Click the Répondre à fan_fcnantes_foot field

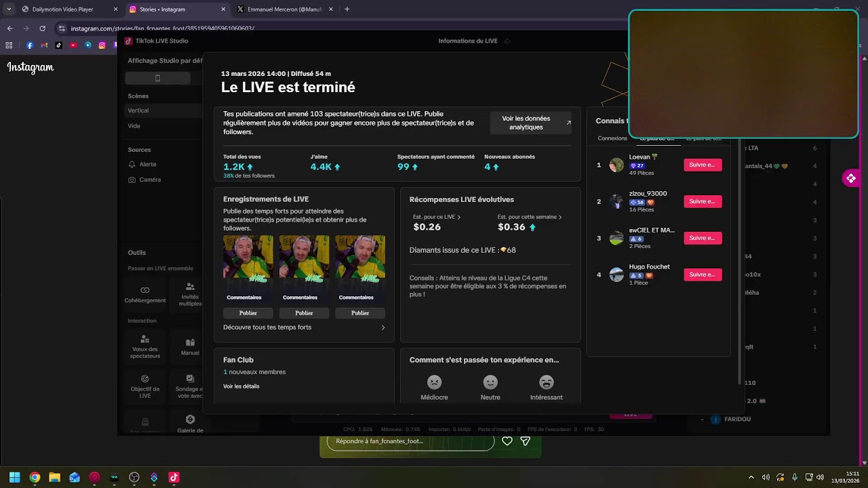(x=411, y=441)
